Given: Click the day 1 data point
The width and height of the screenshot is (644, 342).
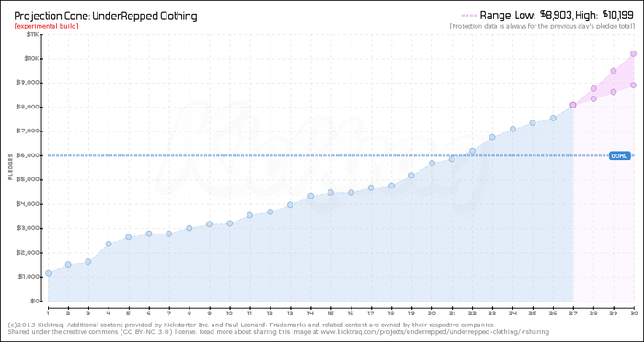Looking at the screenshot, I should 48,273.
